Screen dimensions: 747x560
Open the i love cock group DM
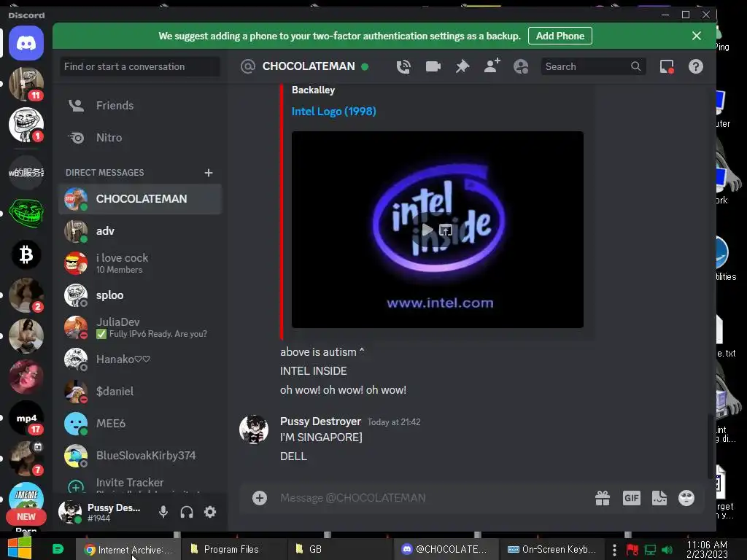tap(140, 263)
